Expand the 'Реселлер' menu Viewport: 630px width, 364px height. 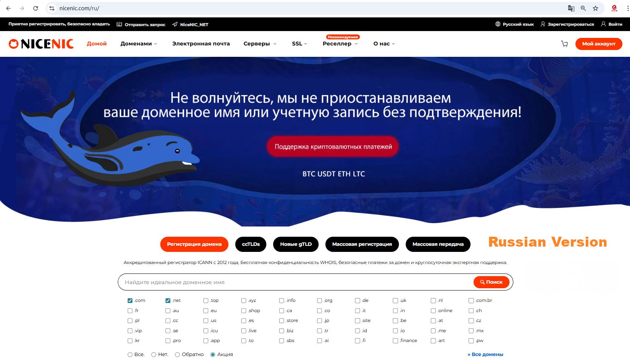pos(337,44)
